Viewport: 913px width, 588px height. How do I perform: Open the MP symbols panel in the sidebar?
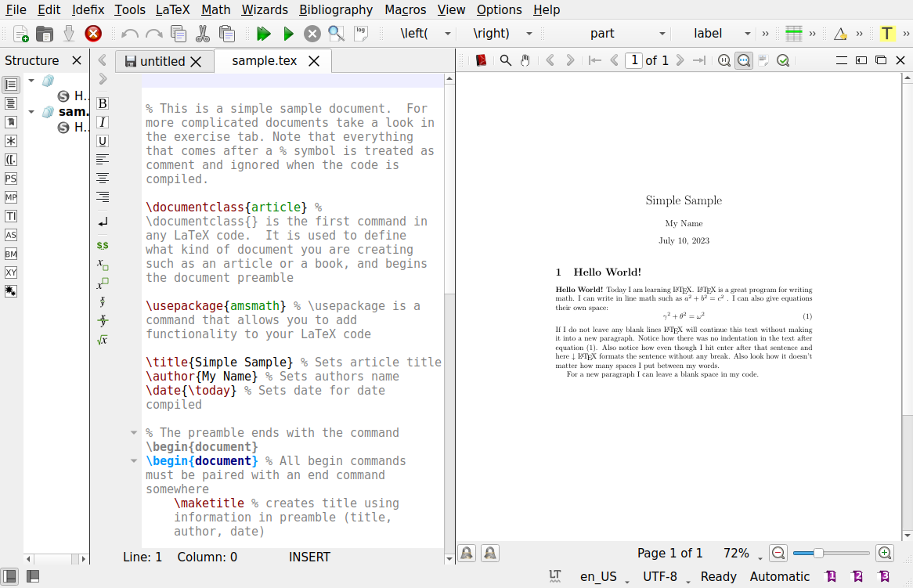[x=10, y=197]
